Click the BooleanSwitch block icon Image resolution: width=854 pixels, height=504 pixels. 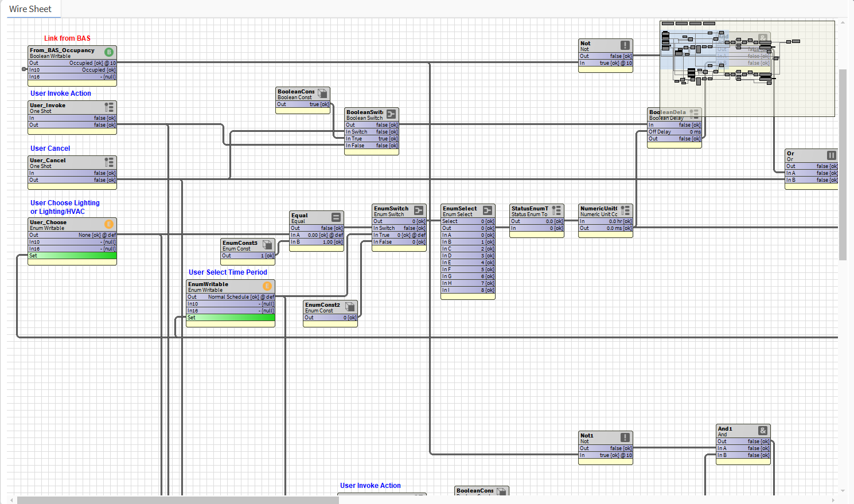[391, 114]
